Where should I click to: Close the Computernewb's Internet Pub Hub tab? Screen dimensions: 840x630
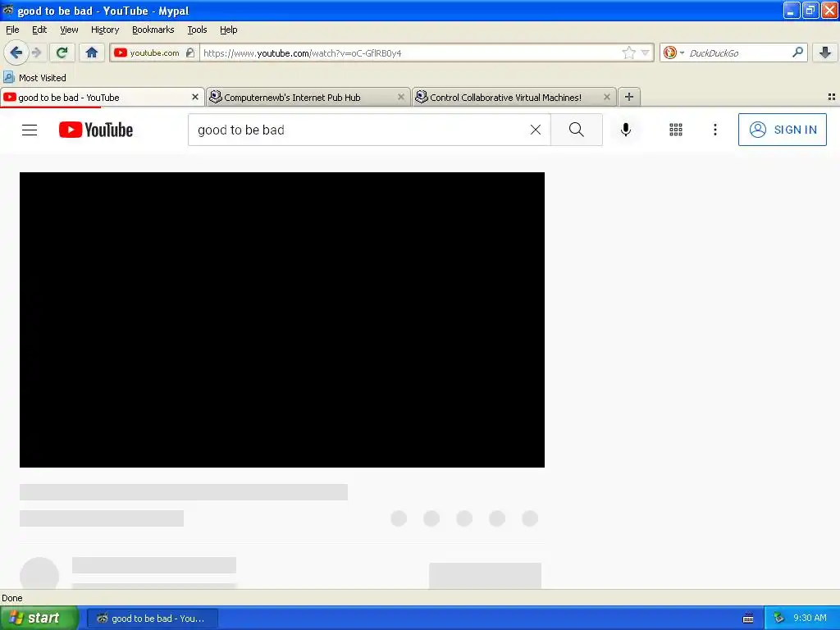(400, 97)
